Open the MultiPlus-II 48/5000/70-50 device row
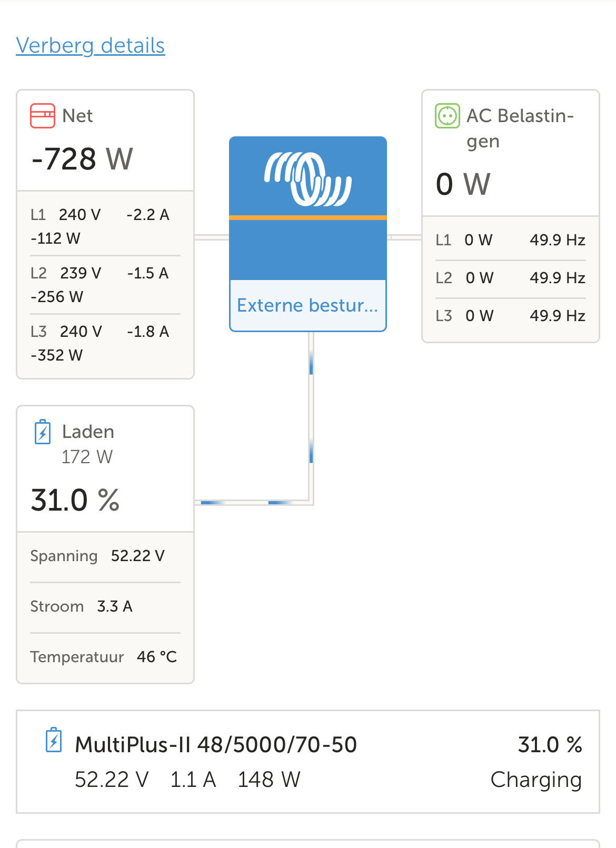 pos(307,762)
